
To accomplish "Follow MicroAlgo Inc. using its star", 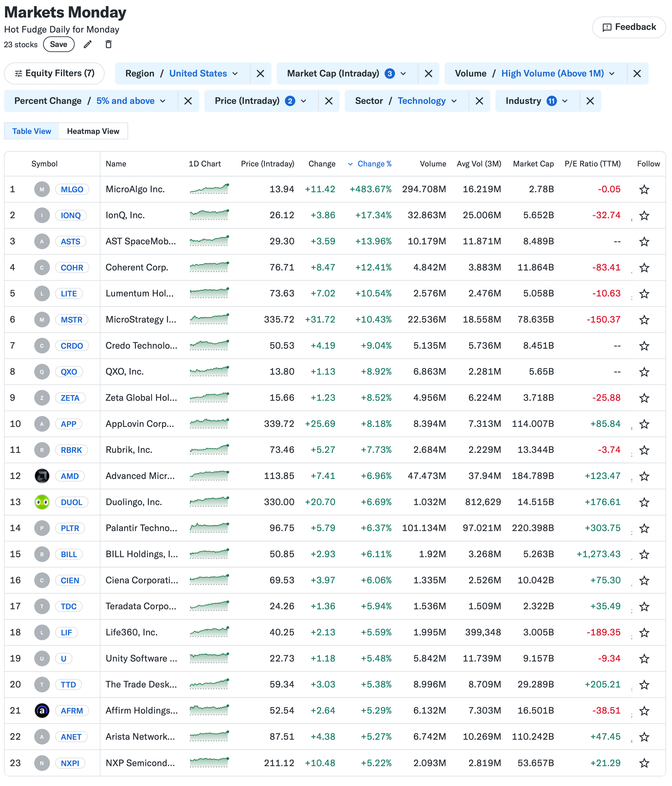I will coord(644,189).
